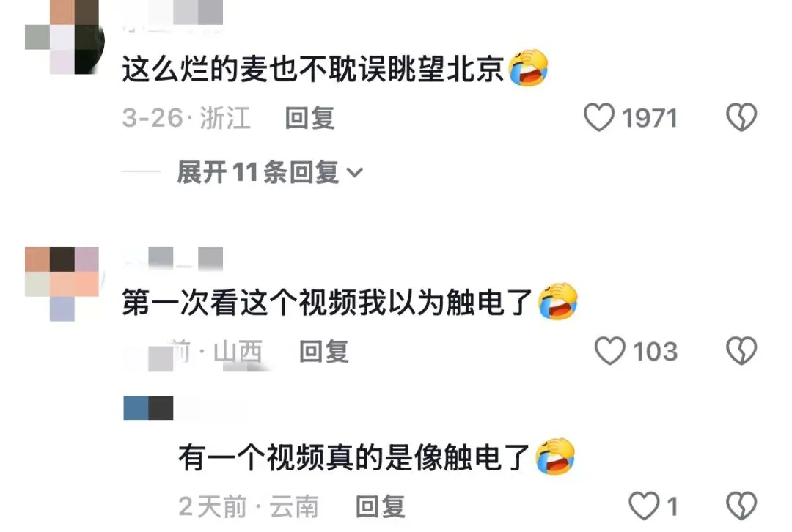This screenshot has width=792, height=532.
Task: Select reply text 有一个视频真的是像触电了
Action: click(353, 457)
